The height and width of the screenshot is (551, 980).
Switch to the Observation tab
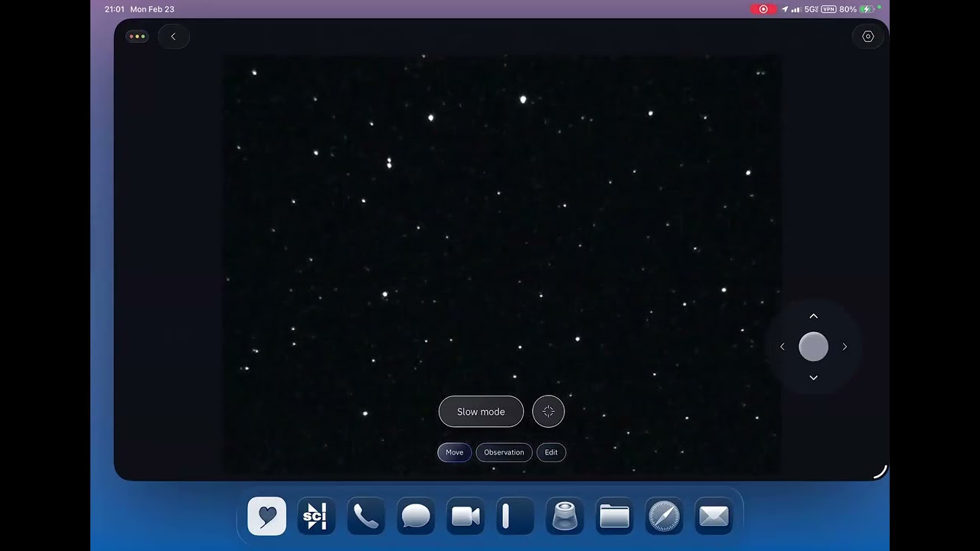[x=504, y=452]
